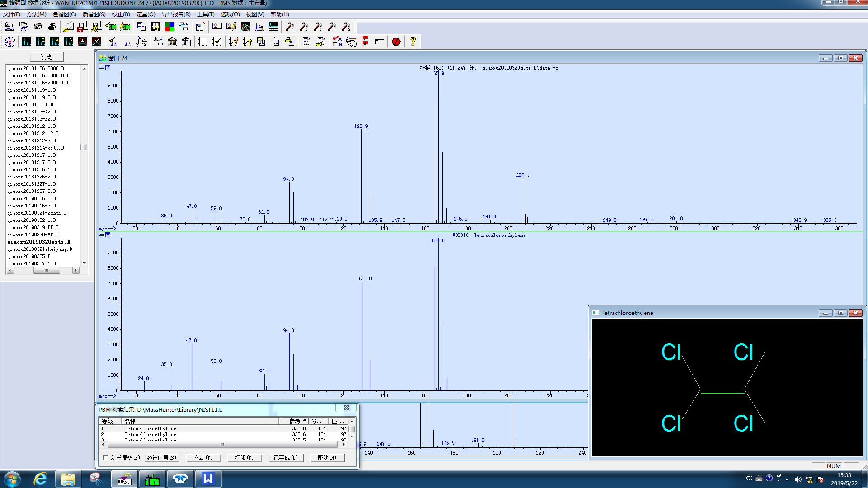Open help via yellow question mark icon

point(412,42)
